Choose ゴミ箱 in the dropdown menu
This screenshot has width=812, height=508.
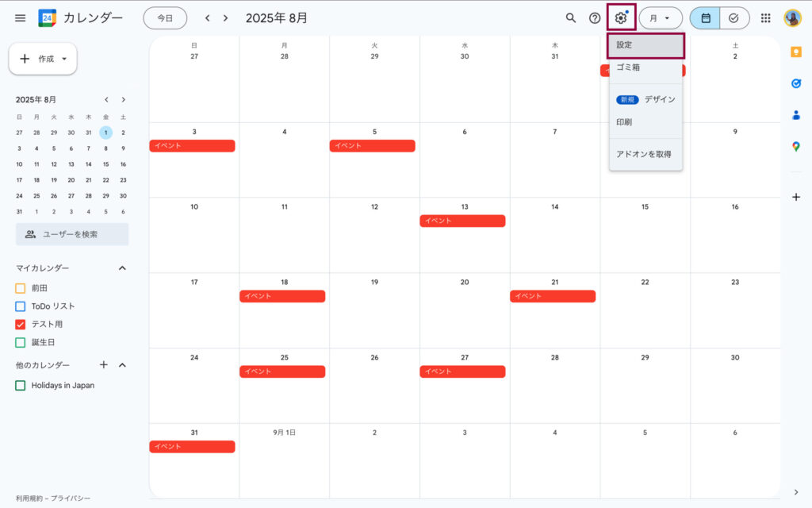point(628,67)
